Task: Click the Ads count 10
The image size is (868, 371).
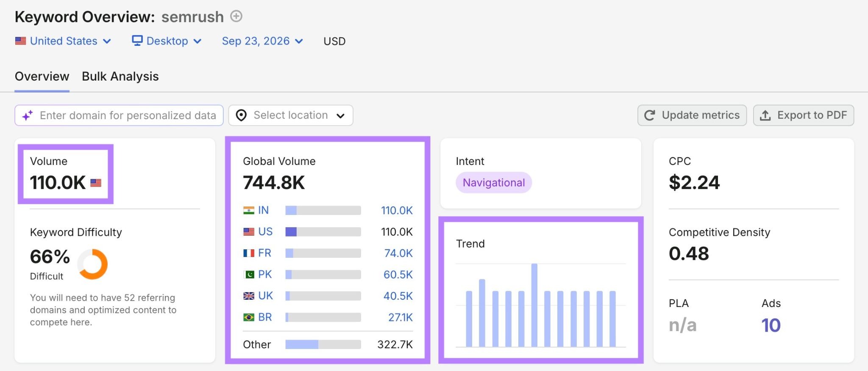Action: [x=771, y=325]
